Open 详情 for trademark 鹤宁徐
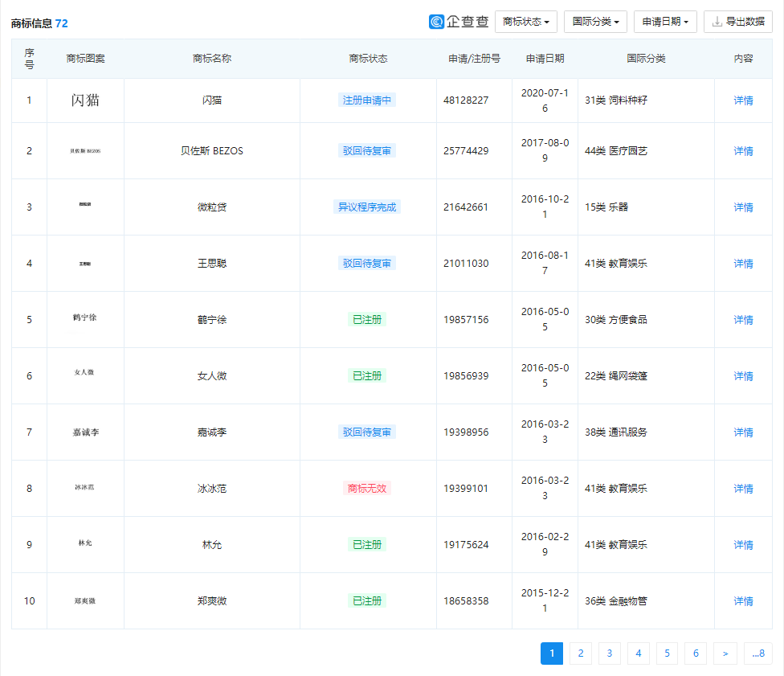The width and height of the screenshot is (784, 676). (x=743, y=320)
